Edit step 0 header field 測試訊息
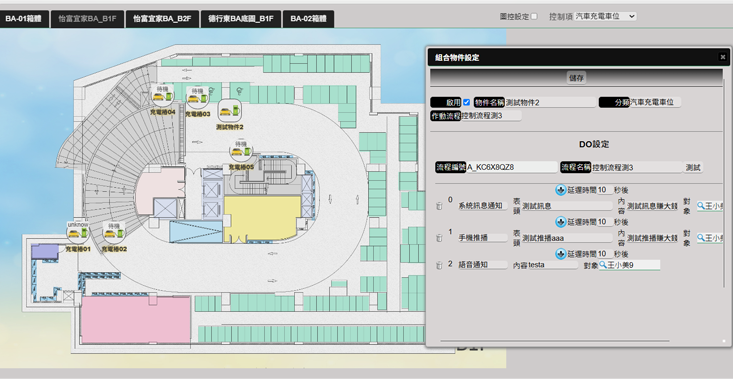Viewport: 733px width, 379px height. pos(567,206)
